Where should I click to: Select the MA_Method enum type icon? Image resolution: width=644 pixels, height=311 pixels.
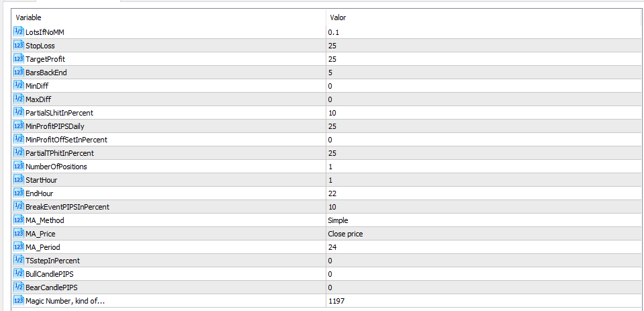[19, 220]
